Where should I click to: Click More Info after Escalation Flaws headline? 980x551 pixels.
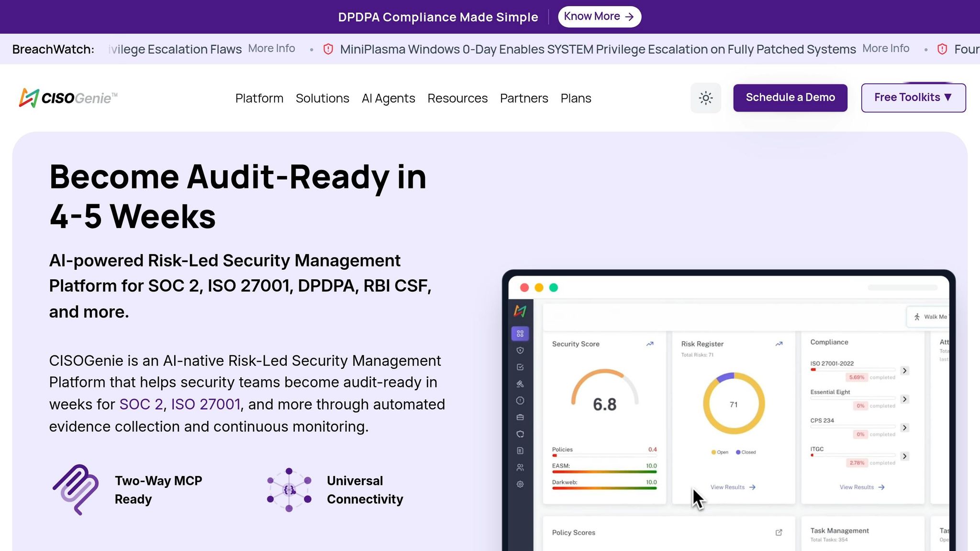pos(271,48)
